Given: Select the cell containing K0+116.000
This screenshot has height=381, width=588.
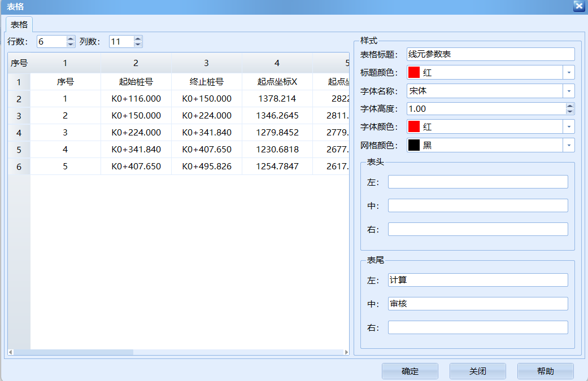Looking at the screenshot, I should tap(136, 98).
